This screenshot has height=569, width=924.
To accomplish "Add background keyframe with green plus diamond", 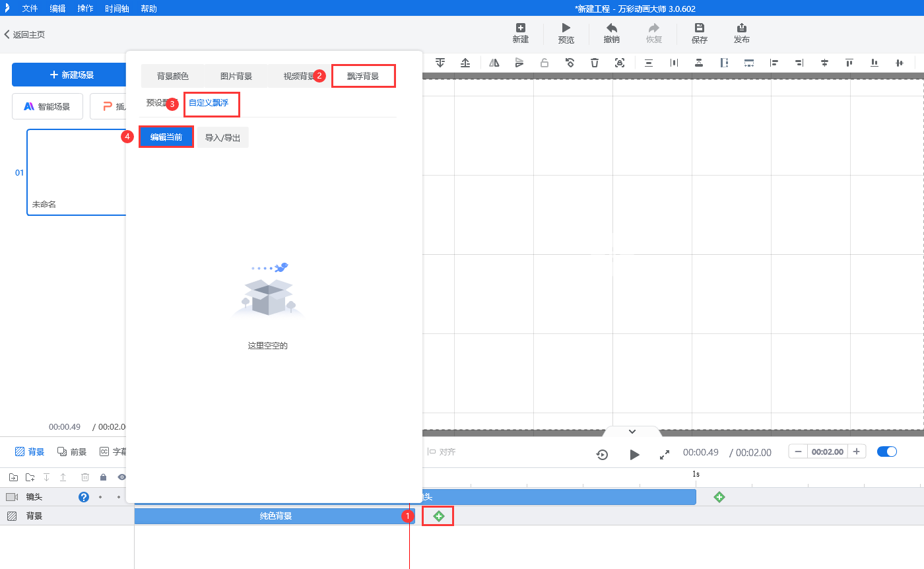I will click(439, 516).
